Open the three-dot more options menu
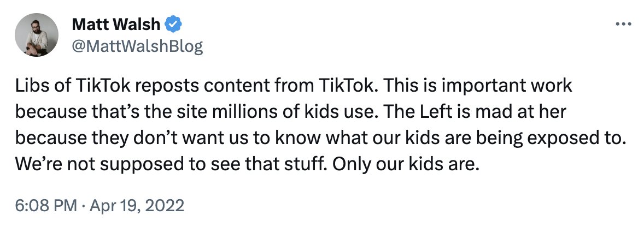644x227 pixels. (623, 25)
